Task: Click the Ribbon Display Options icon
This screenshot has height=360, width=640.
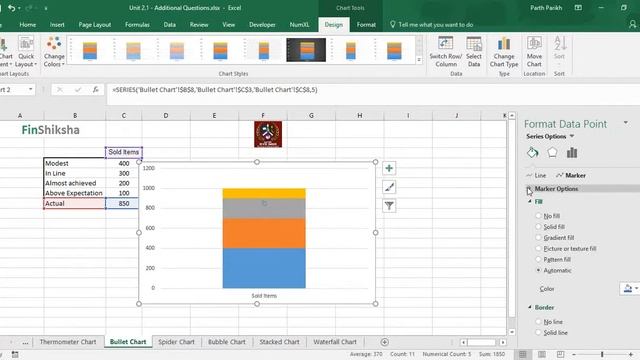Action: (578, 8)
